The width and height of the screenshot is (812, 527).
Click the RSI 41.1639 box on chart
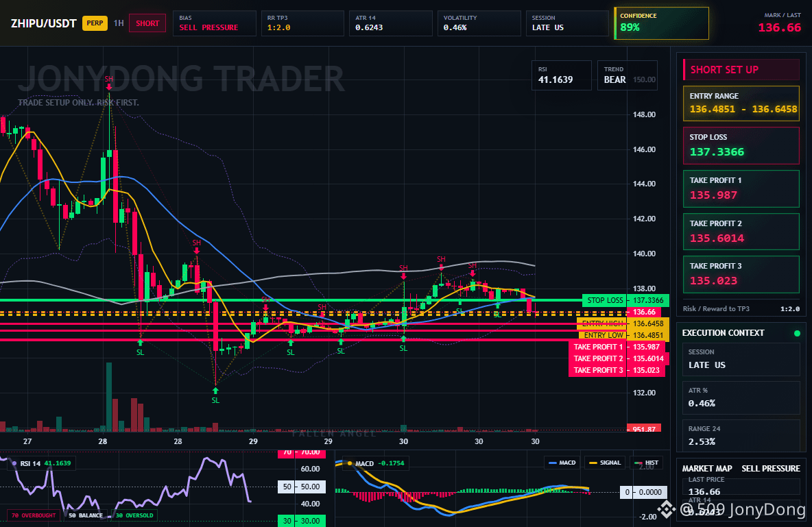562,75
